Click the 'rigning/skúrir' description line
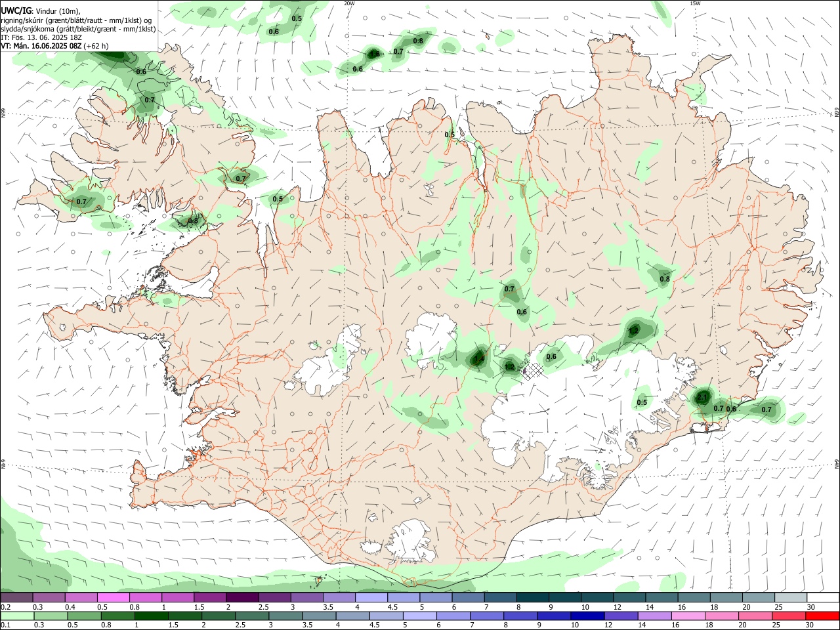The width and height of the screenshot is (840, 630). click(x=76, y=20)
